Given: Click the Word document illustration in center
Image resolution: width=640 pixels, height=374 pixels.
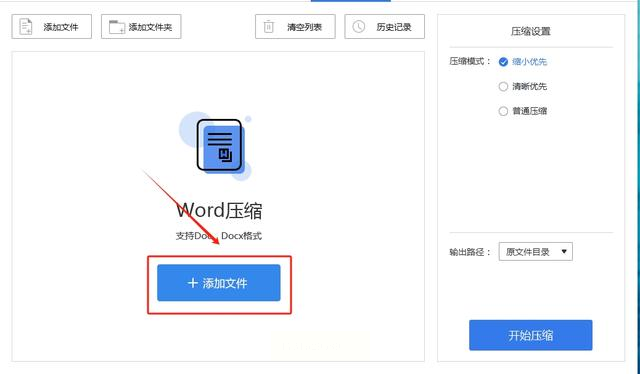Looking at the screenshot, I should 216,146.
